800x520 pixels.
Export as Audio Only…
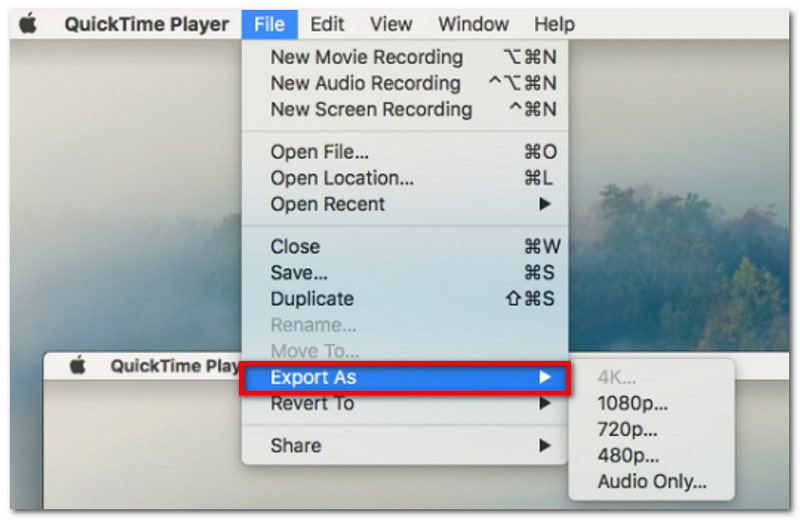[x=652, y=482]
